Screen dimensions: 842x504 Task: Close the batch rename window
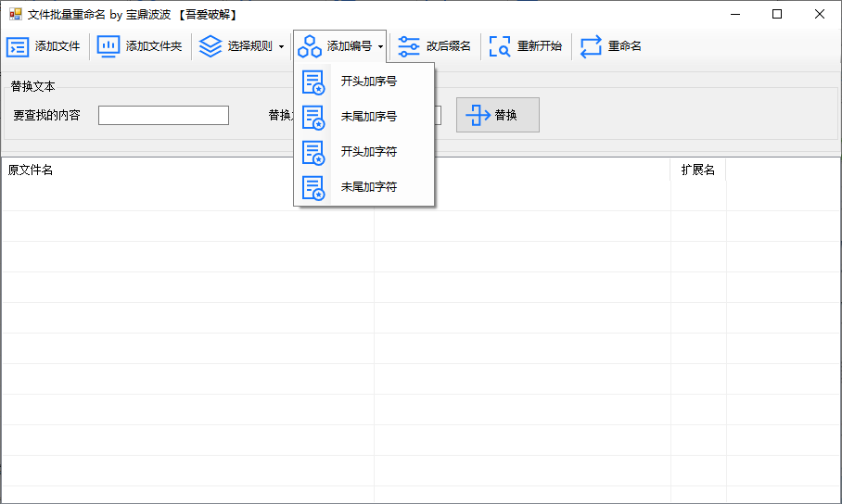(820, 14)
